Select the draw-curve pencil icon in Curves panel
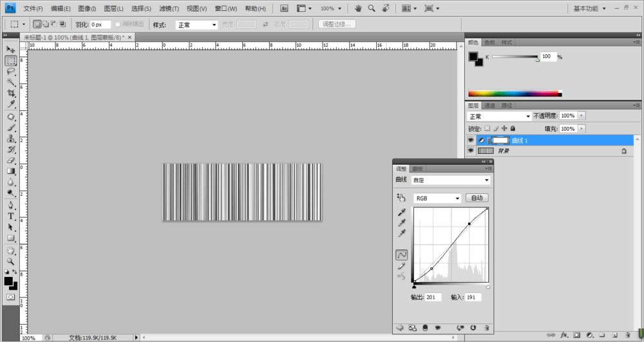This screenshot has height=342, width=644. tap(401, 265)
